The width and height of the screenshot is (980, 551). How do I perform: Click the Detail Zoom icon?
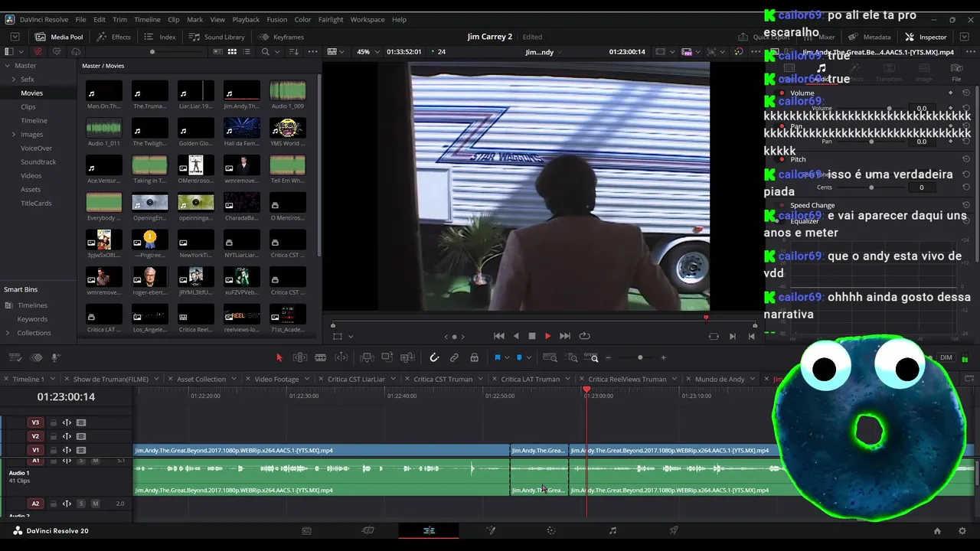click(x=572, y=357)
